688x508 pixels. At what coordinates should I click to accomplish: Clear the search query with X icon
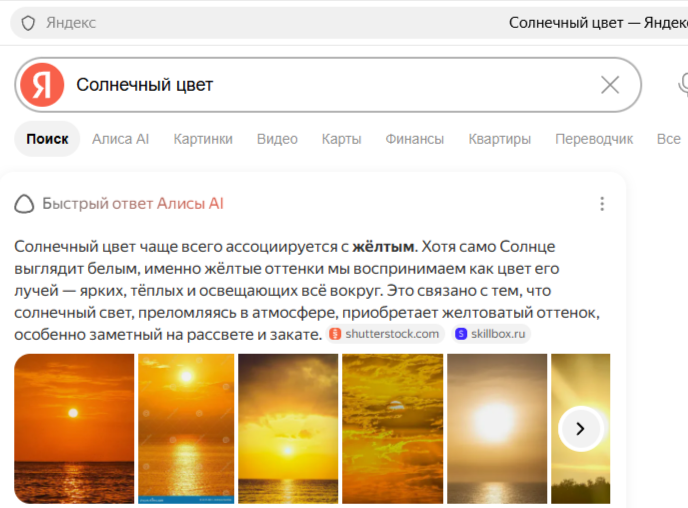click(x=610, y=85)
